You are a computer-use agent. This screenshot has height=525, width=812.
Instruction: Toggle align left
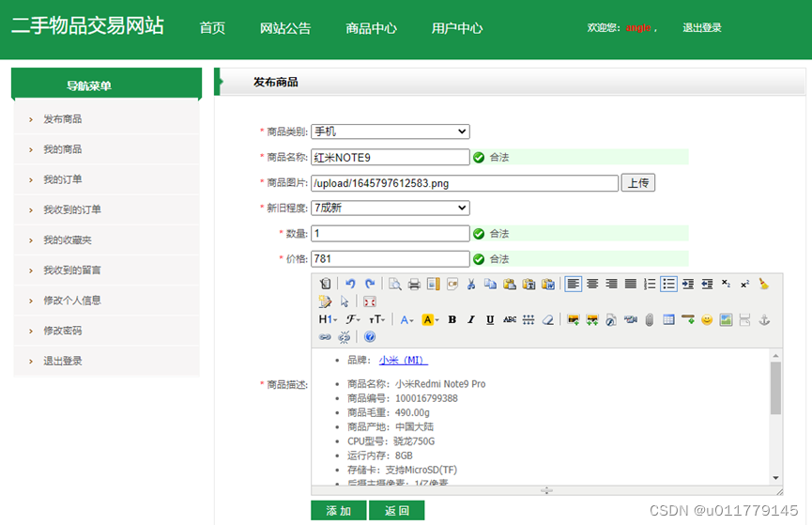click(573, 284)
